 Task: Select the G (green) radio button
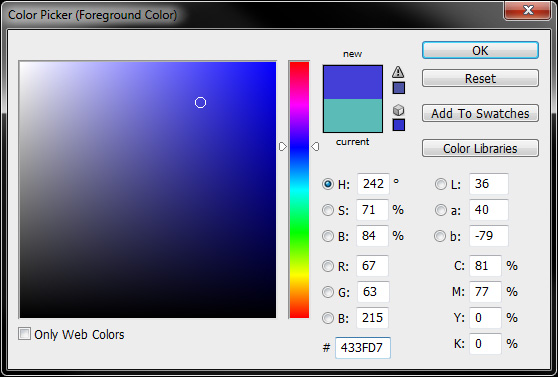pos(328,292)
